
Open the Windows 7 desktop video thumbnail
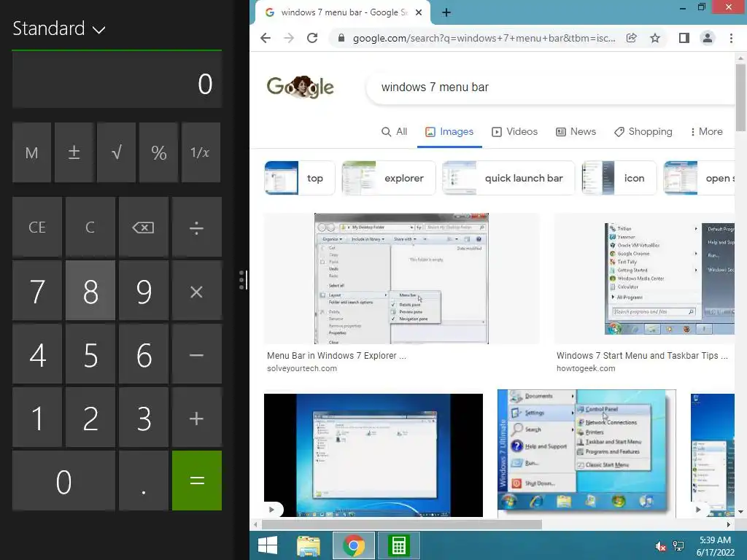373,455
